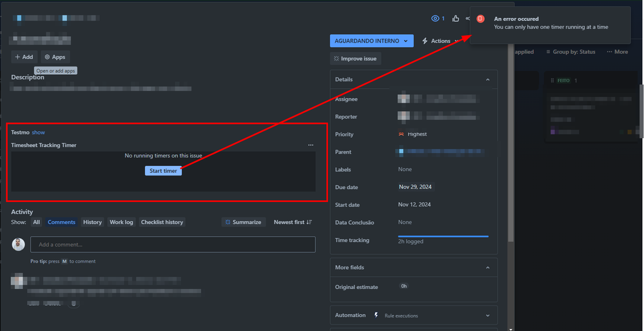The width and height of the screenshot is (644, 331).
Task: Click the Reporter field value
Action: click(438, 117)
